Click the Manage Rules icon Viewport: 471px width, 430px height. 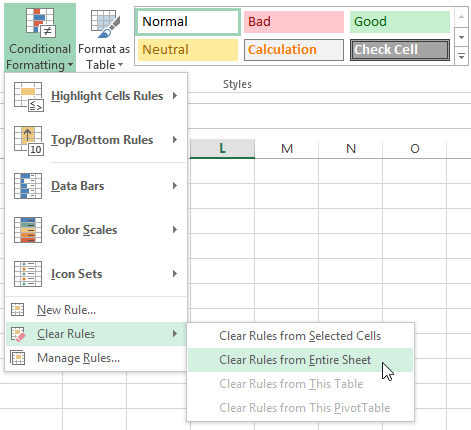click(x=18, y=358)
